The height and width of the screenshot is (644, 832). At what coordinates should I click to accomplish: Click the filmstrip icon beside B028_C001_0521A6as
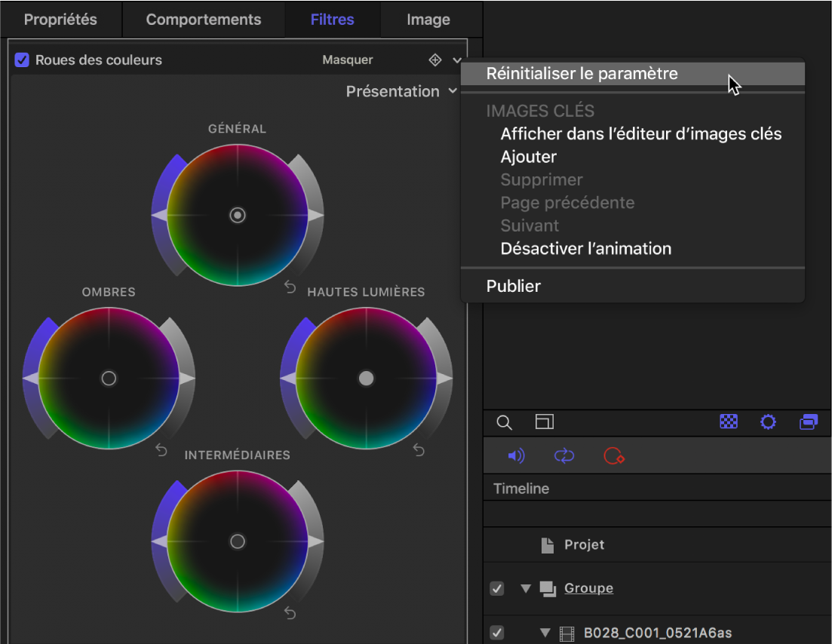566,633
